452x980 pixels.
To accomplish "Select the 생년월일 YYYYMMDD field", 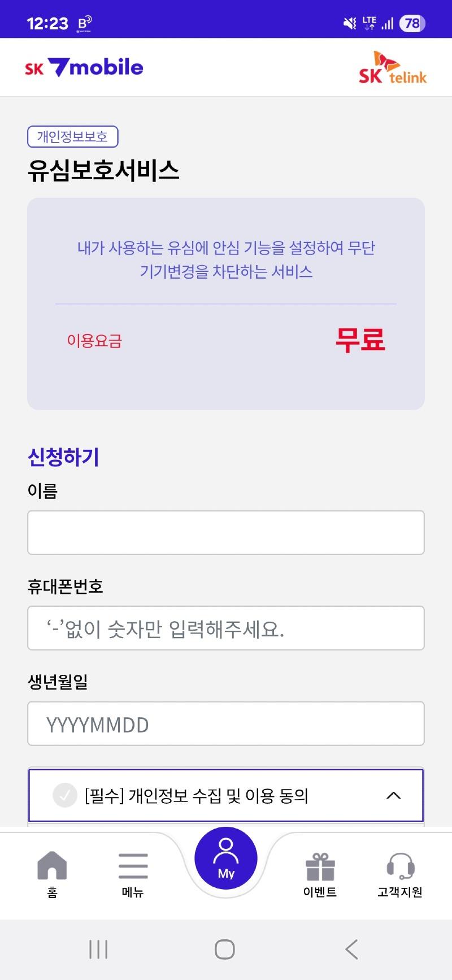I will click(x=226, y=723).
